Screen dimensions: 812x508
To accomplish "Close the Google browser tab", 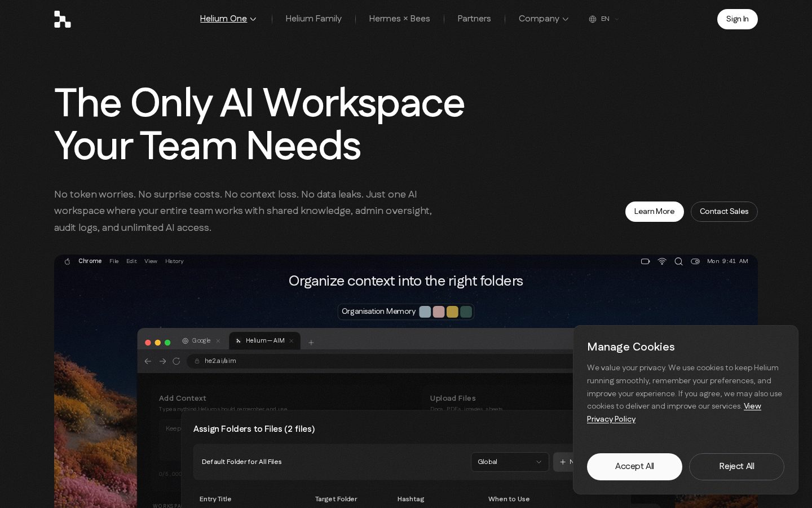I will 218,341.
